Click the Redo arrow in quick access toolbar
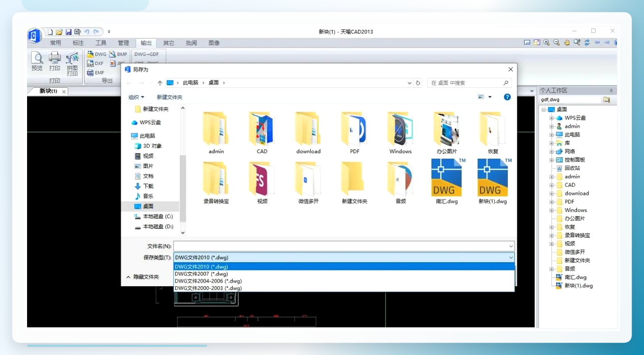644x355 pixels. tap(96, 32)
